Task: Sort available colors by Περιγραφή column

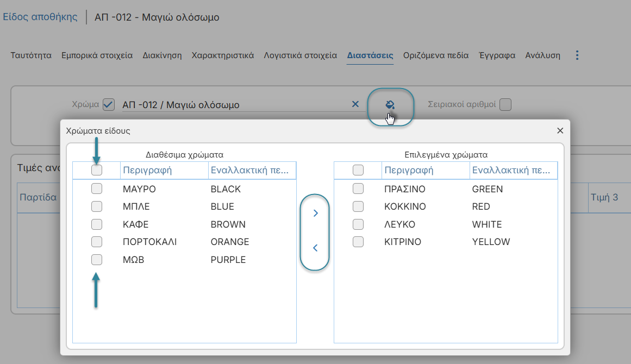Action: (x=164, y=170)
